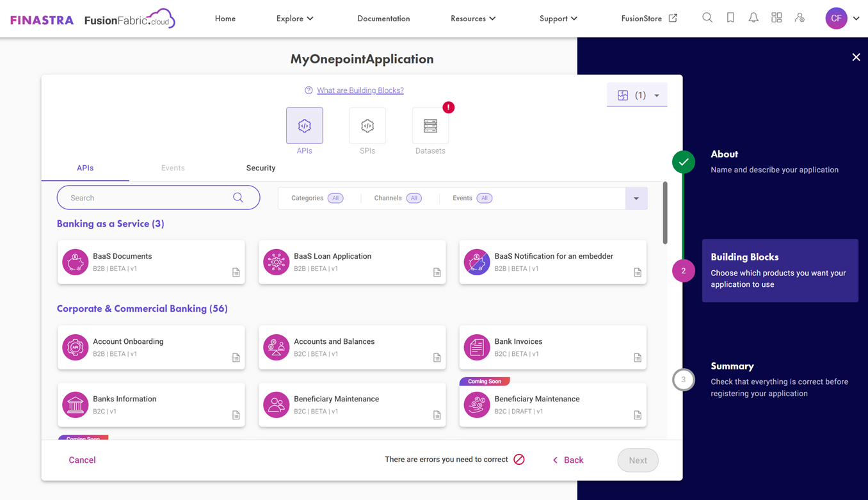Open documentation icon on BaaS Documents card
The width and height of the screenshot is (868, 500).
tap(236, 273)
